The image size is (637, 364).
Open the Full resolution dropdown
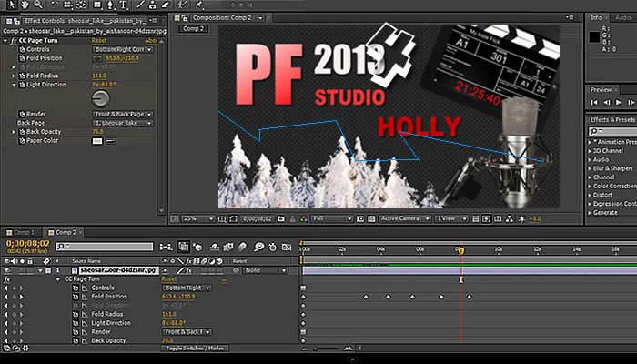332,218
